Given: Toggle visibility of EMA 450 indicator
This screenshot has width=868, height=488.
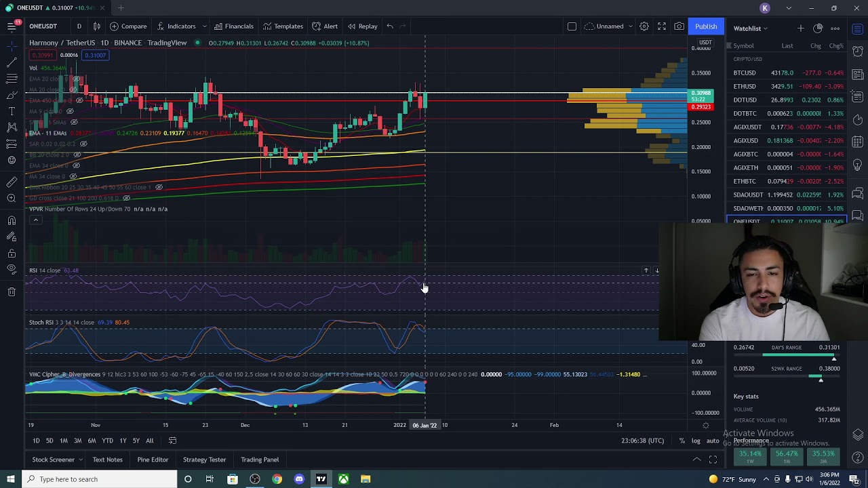Looking at the screenshot, I should [x=79, y=100].
